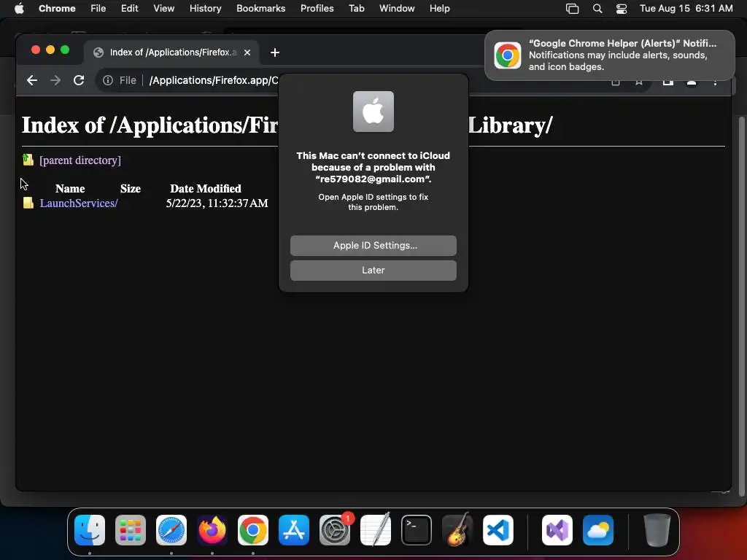Viewport: 747px width, 560px height.
Task: Open the cloud weather app in Dock
Action: pos(598,530)
